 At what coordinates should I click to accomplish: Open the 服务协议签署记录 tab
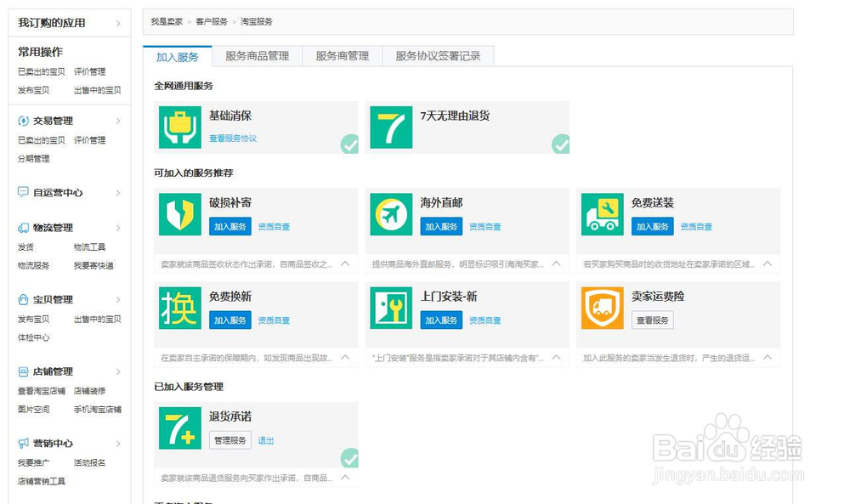439,55
